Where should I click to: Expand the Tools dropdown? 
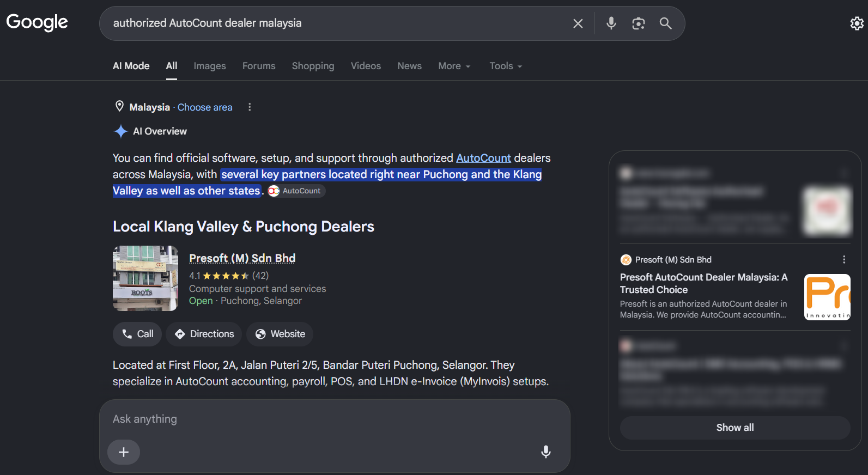click(x=506, y=66)
